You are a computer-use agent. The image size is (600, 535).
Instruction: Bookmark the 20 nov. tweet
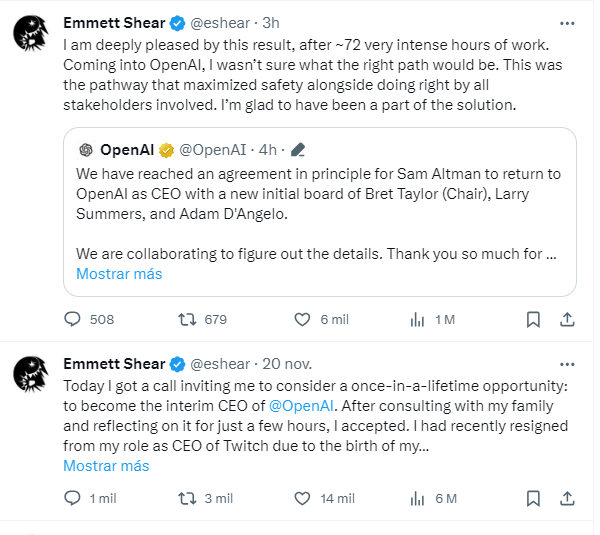pyautogui.click(x=533, y=498)
